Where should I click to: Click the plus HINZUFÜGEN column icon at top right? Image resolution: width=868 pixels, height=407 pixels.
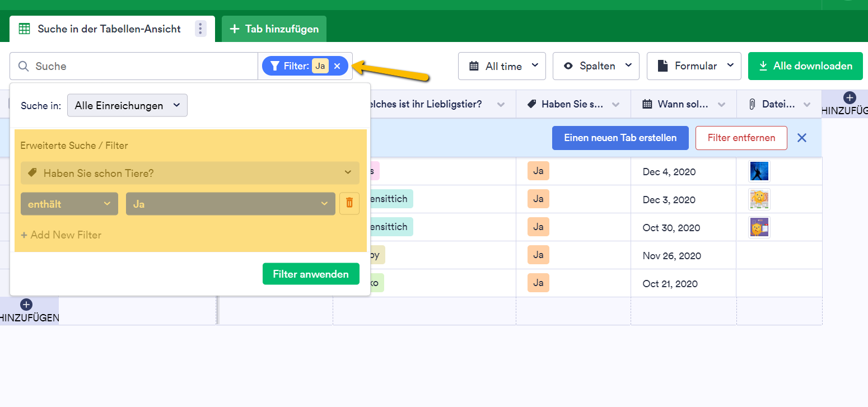[850, 98]
